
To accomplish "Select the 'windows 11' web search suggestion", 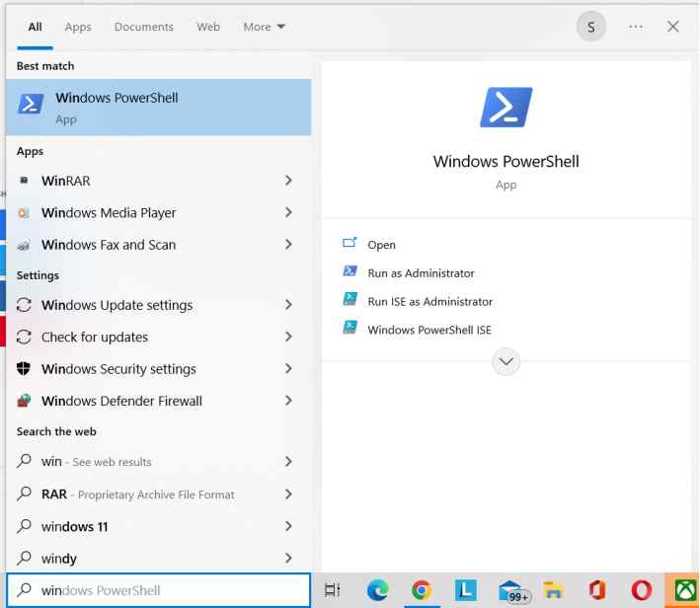I will point(75,527).
